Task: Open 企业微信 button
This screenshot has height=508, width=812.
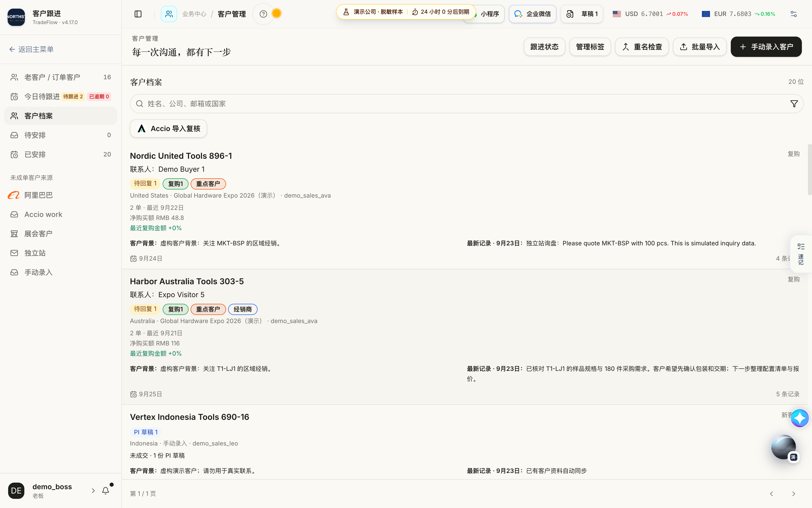Action: (532, 14)
